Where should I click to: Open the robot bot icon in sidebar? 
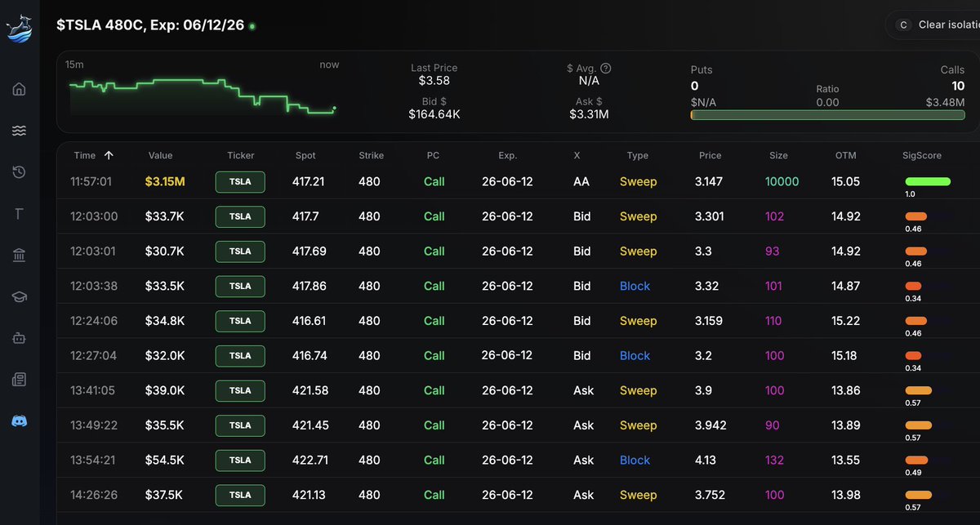[20, 338]
